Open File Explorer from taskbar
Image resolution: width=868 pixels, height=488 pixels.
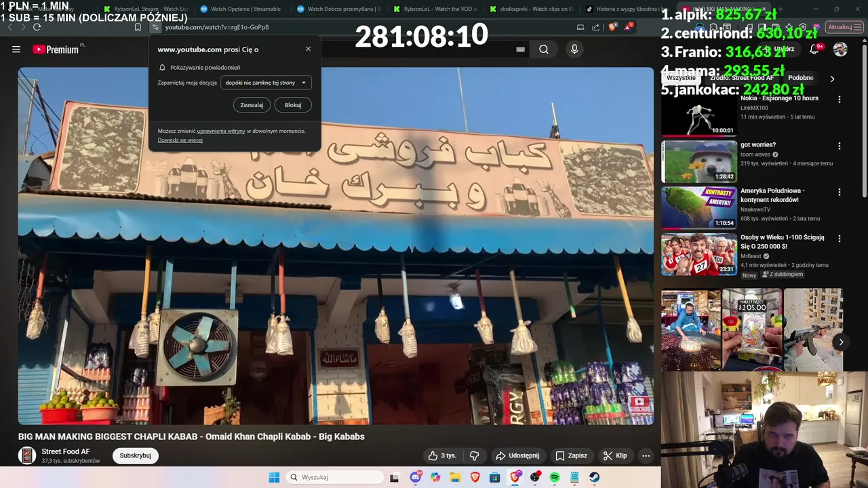click(x=455, y=477)
